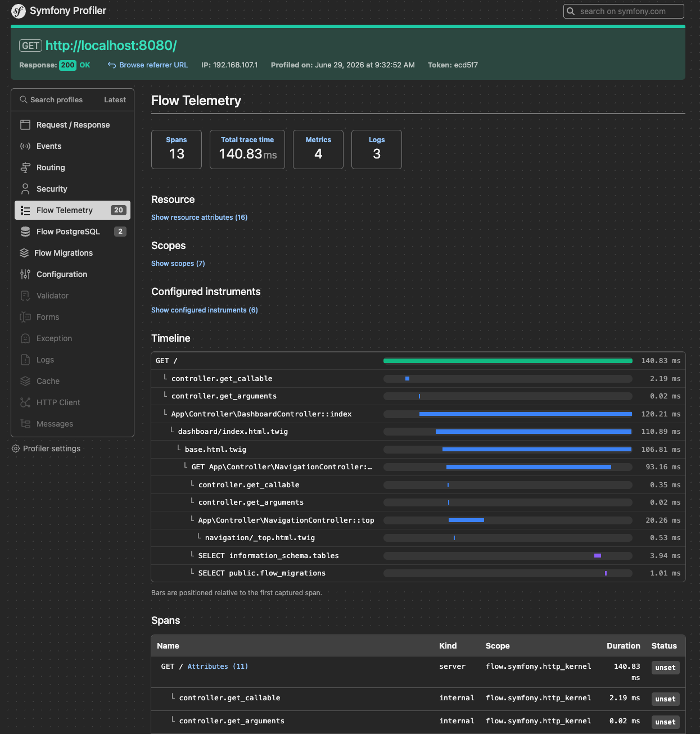Click the Total trace time card
The width and height of the screenshot is (700, 734).
coord(247,149)
